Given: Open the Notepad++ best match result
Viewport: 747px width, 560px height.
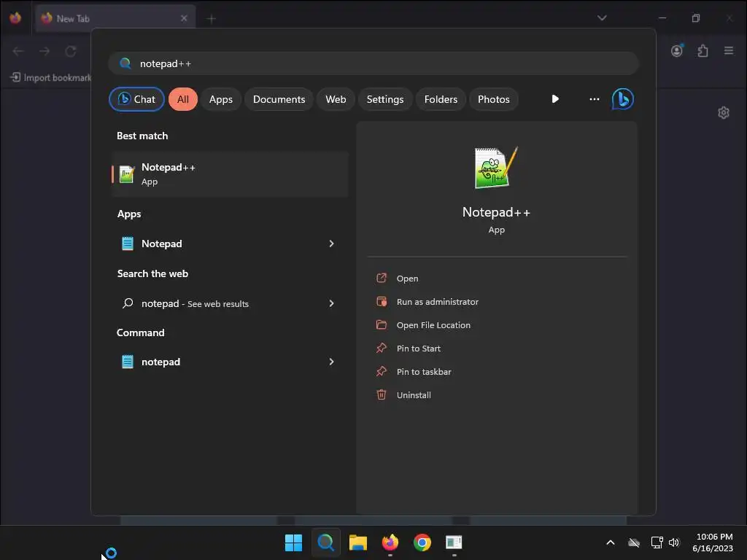Looking at the screenshot, I should [230, 174].
